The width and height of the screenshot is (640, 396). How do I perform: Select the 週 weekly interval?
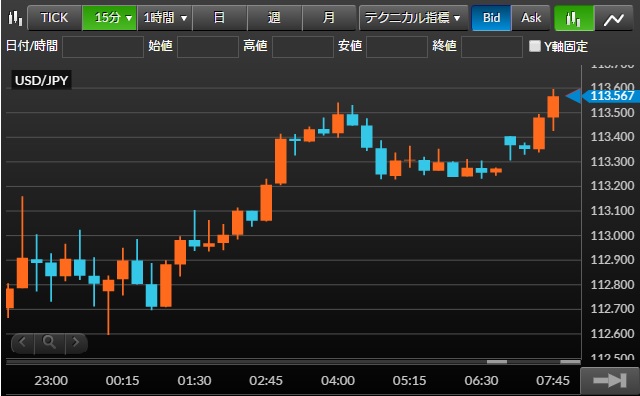coord(274,18)
